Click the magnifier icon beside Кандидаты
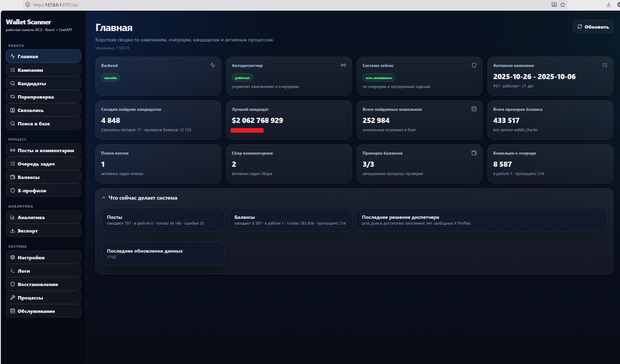 (12, 83)
